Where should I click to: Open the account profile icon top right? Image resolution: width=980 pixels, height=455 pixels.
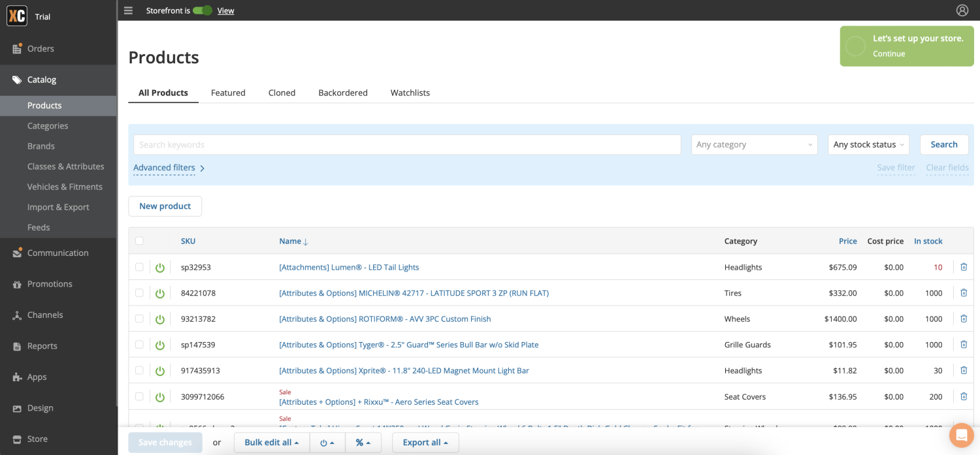[x=962, y=10]
